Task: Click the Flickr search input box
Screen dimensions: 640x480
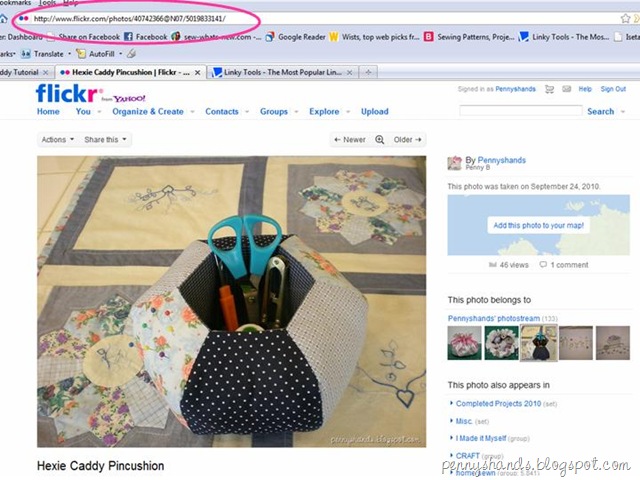Action: point(520,111)
